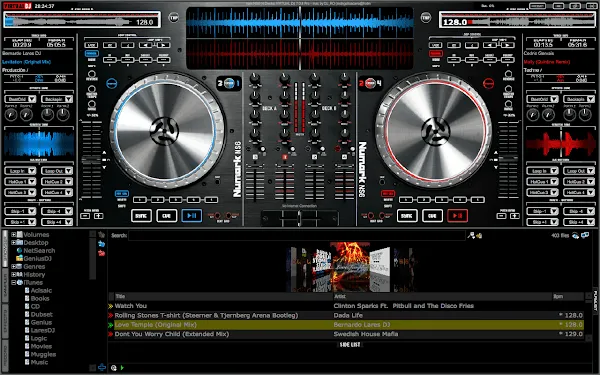Screen dimensions: 600x375
Task: Click the left deck play/pause button
Action: pos(192,215)
